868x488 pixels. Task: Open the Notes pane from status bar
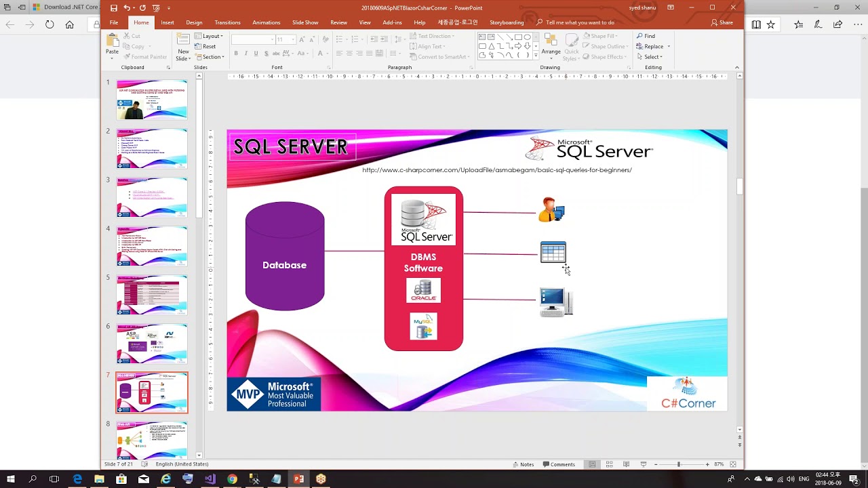click(x=523, y=464)
